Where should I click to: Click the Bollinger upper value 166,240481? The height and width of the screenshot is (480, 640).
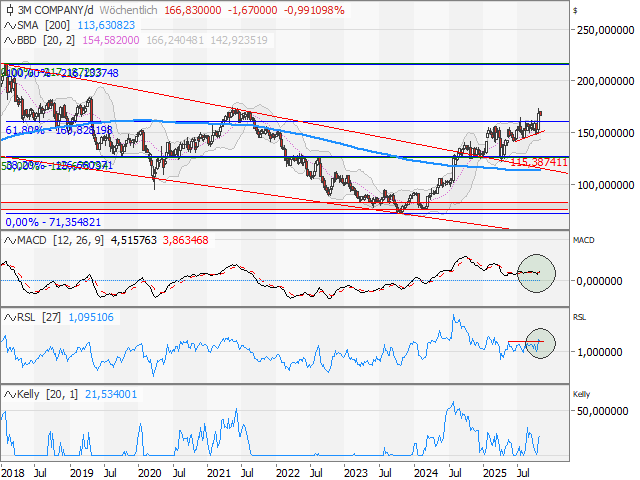pyautogui.click(x=175, y=40)
